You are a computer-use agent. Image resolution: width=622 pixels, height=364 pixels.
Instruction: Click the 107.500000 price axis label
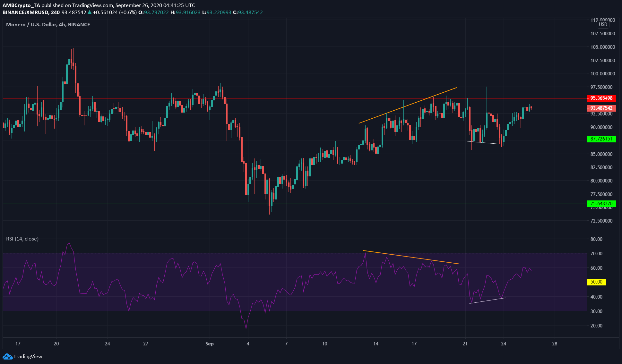(603, 33)
